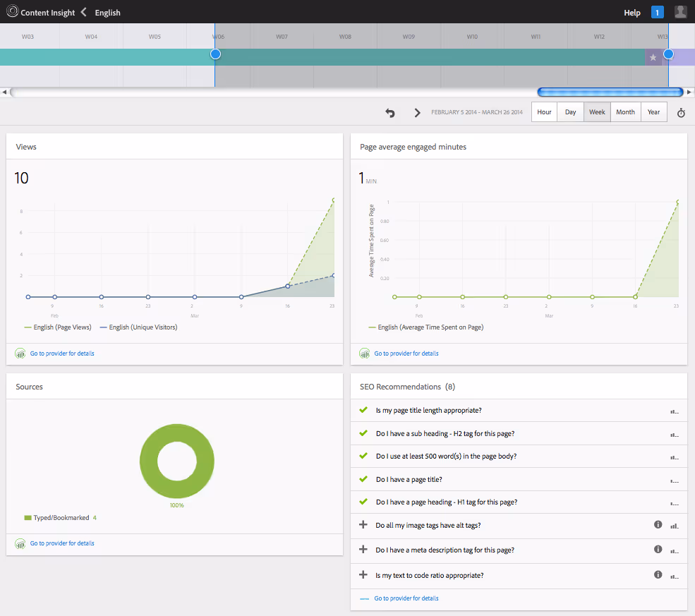Click the provider icon in the Views panel footer
The width and height of the screenshot is (695, 616).
click(x=20, y=353)
